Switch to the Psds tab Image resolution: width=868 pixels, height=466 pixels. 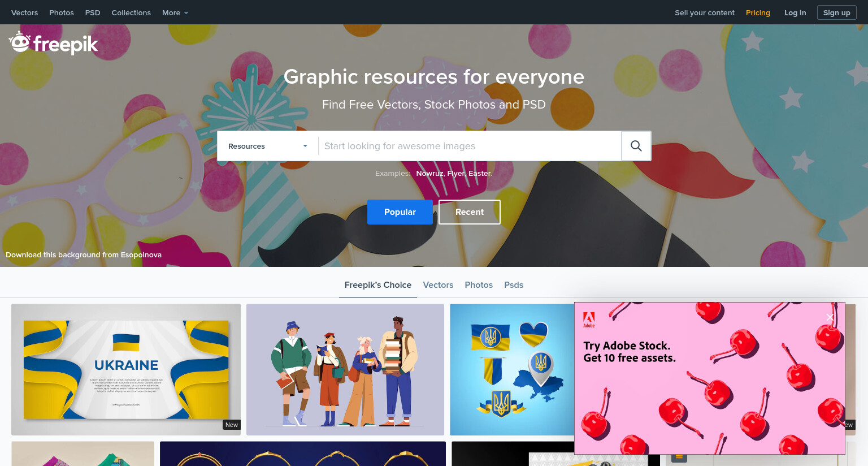click(x=514, y=285)
